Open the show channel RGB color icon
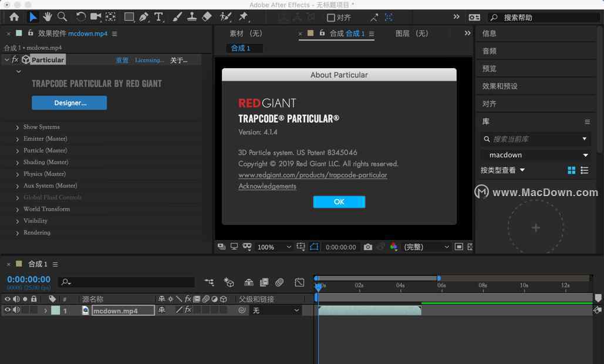The height and width of the screenshot is (364, 604). click(393, 247)
